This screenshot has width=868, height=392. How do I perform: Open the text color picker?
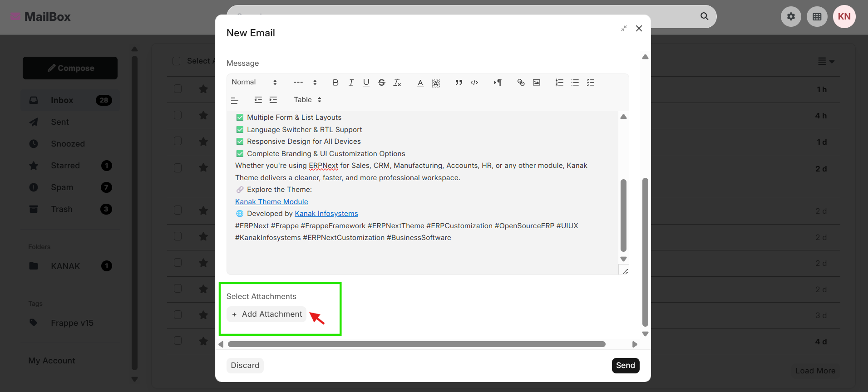point(420,83)
